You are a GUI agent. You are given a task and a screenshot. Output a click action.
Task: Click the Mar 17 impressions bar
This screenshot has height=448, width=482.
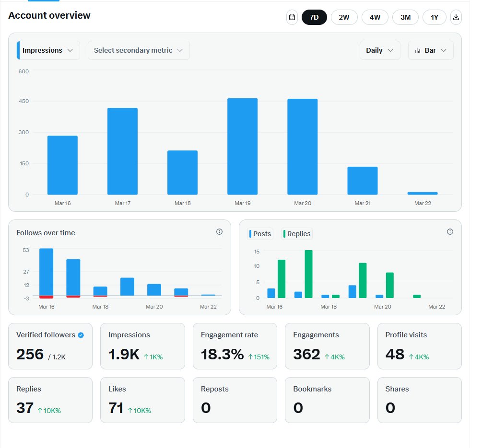122,151
